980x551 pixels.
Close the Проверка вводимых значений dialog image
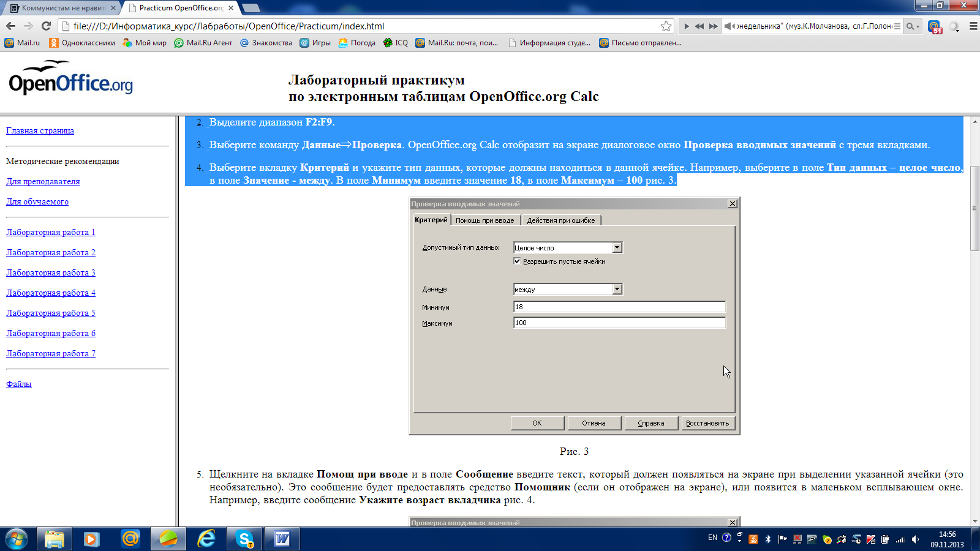(x=732, y=204)
